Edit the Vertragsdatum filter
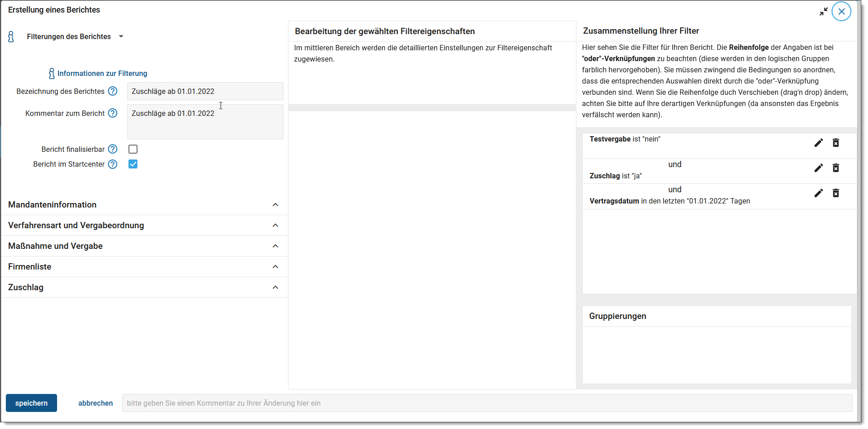The width and height of the screenshot is (868, 429). click(819, 193)
